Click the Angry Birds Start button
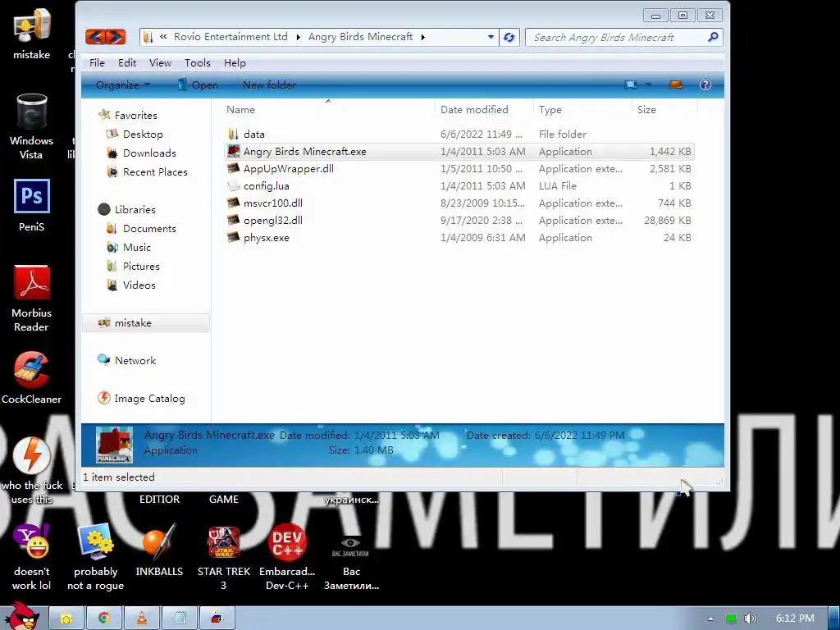The height and width of the screenshot is (630, 840). point(22,616)
